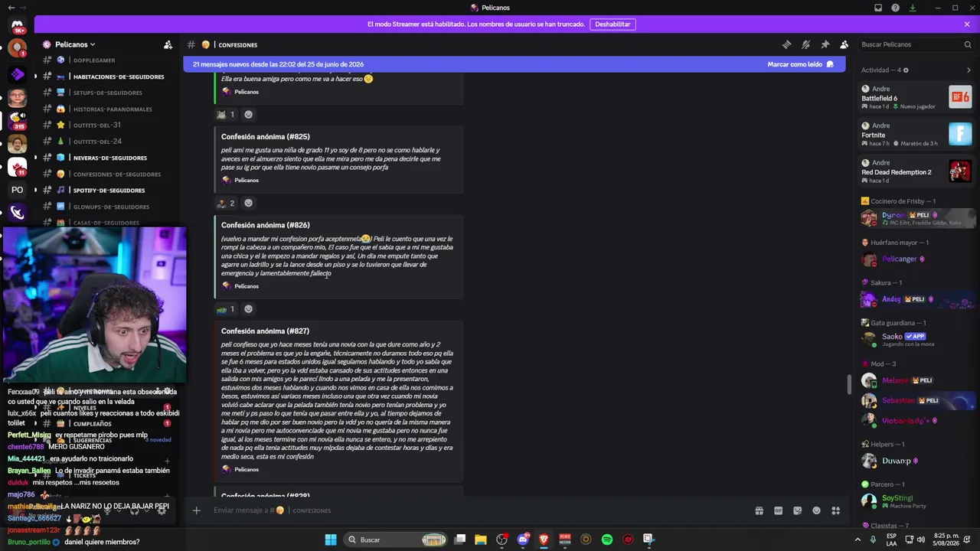Viewport: 980px width, 551px height.
Task: Select member Duvanp in member list
Action: tap(916, 461)
